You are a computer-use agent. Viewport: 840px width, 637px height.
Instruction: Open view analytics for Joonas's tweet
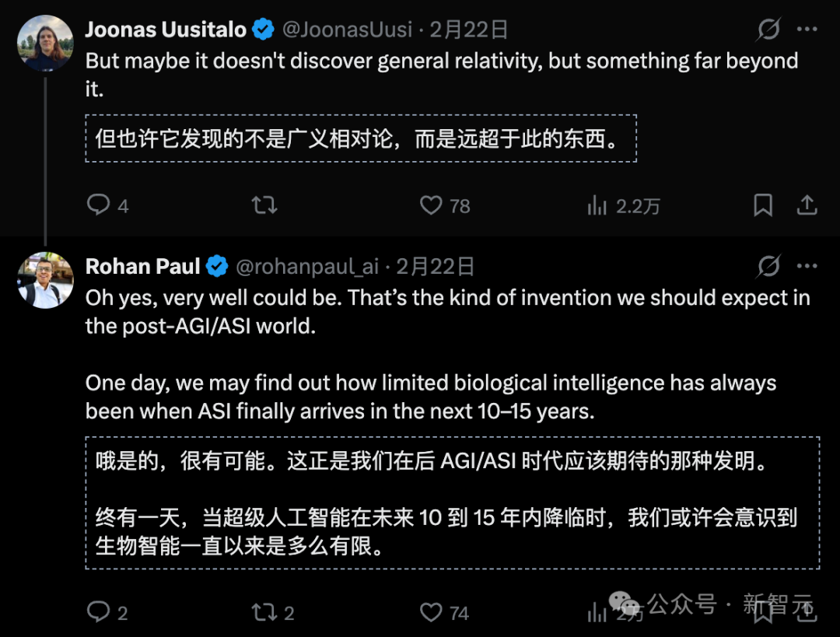click(x=597, y=205)
